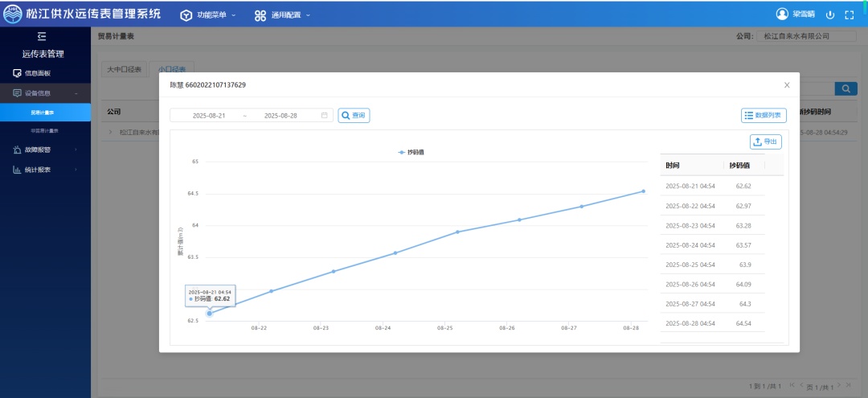The height and width of the screenshot is (398, 868).
Task: Collapse 设备信息 sidebar section
Action: coord(45,93)
